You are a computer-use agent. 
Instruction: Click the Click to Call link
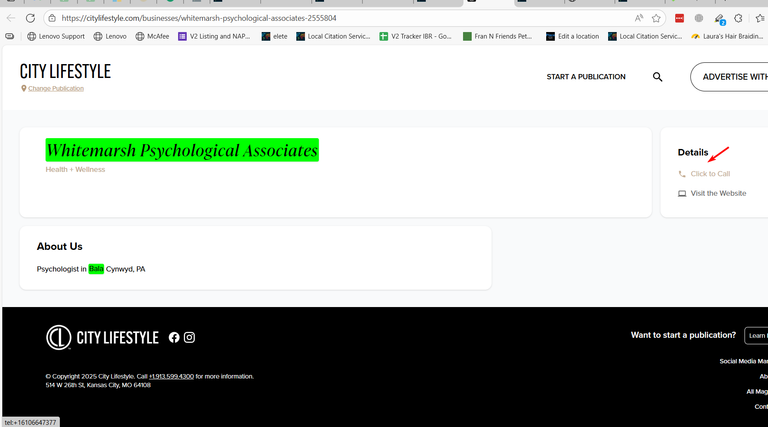pos(710,174)
